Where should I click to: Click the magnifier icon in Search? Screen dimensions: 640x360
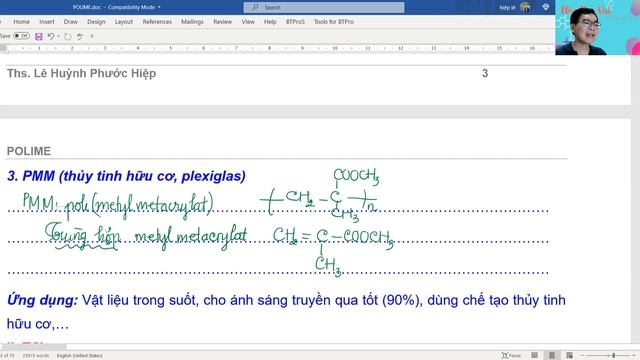[x=256, y=7]
